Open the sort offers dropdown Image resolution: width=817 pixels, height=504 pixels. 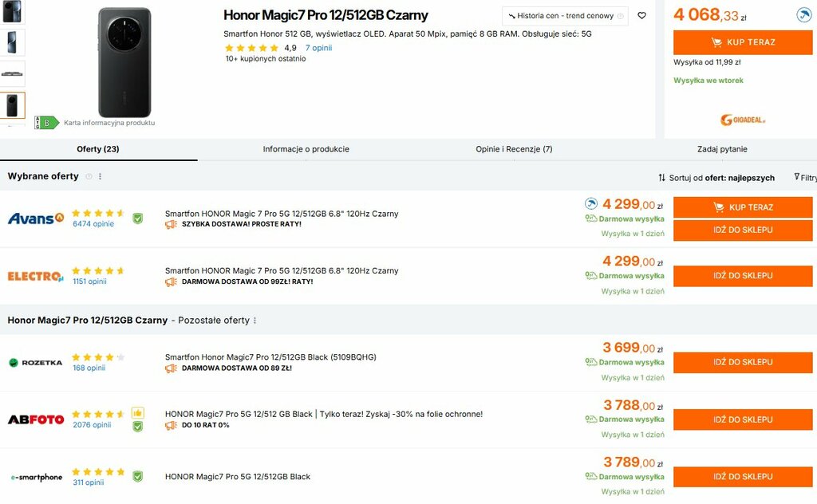[716, 178]
